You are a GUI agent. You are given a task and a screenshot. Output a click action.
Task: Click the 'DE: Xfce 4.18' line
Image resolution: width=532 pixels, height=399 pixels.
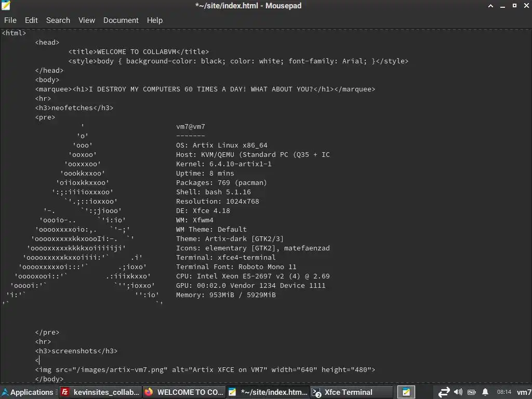point(203,211)
